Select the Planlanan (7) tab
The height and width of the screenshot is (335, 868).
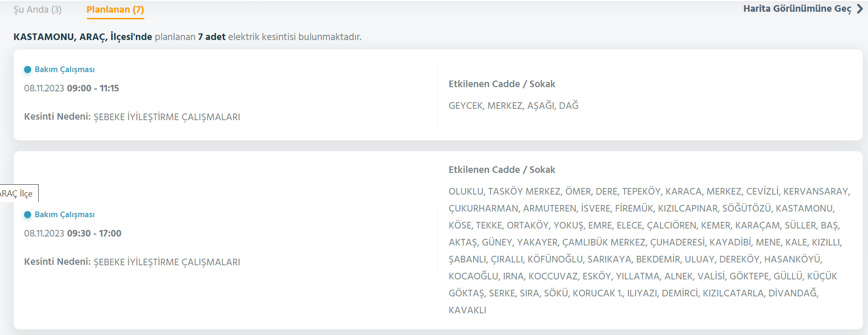click(x=115, y=9)
